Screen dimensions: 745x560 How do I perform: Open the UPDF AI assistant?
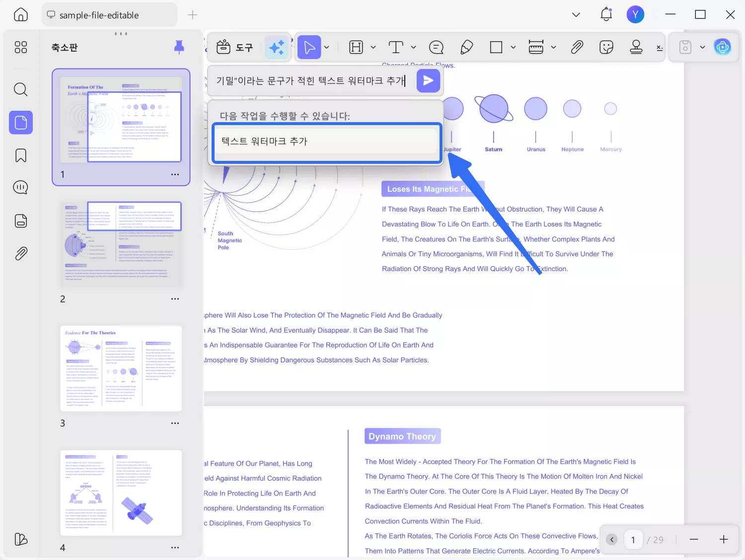pos(723,47)
